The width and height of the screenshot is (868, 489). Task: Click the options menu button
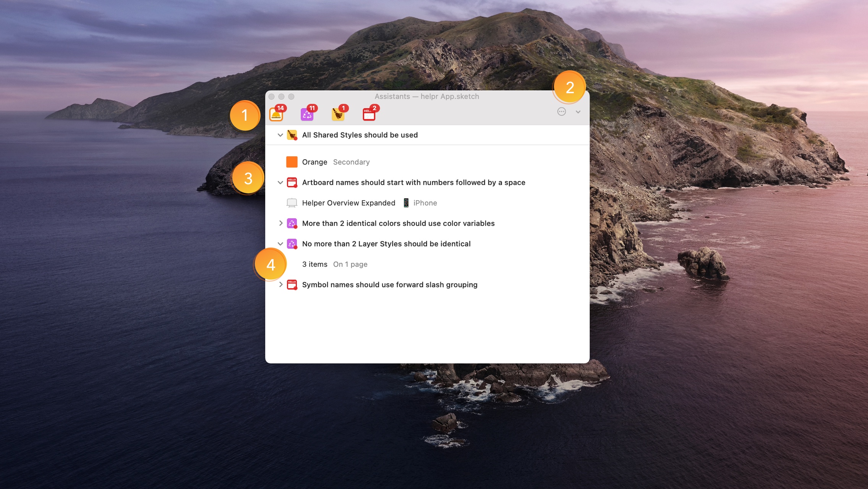tap(561, 112)
